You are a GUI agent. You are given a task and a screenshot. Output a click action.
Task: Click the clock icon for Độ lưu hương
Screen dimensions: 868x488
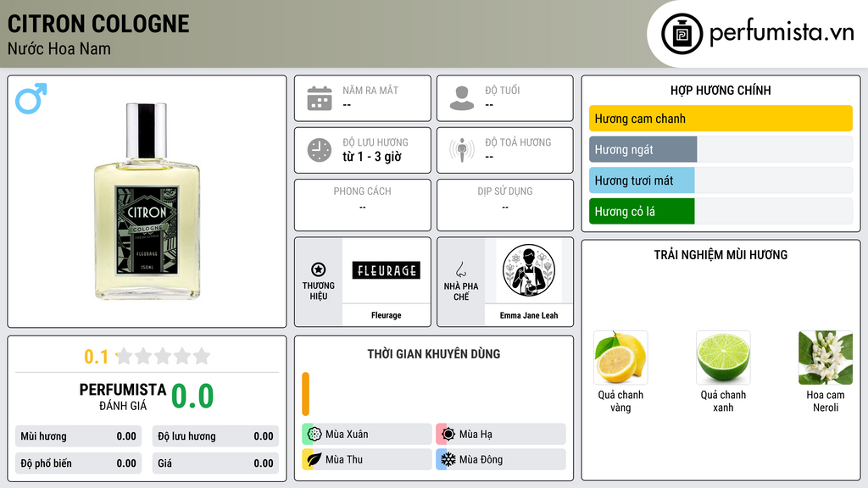pyautogui.click(x=320, y=150)
